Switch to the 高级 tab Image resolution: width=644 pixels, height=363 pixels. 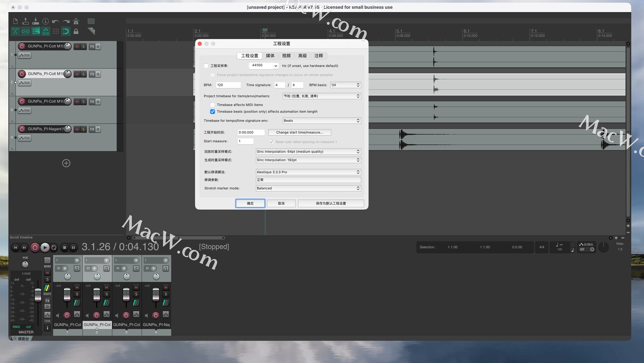[303, 56]
